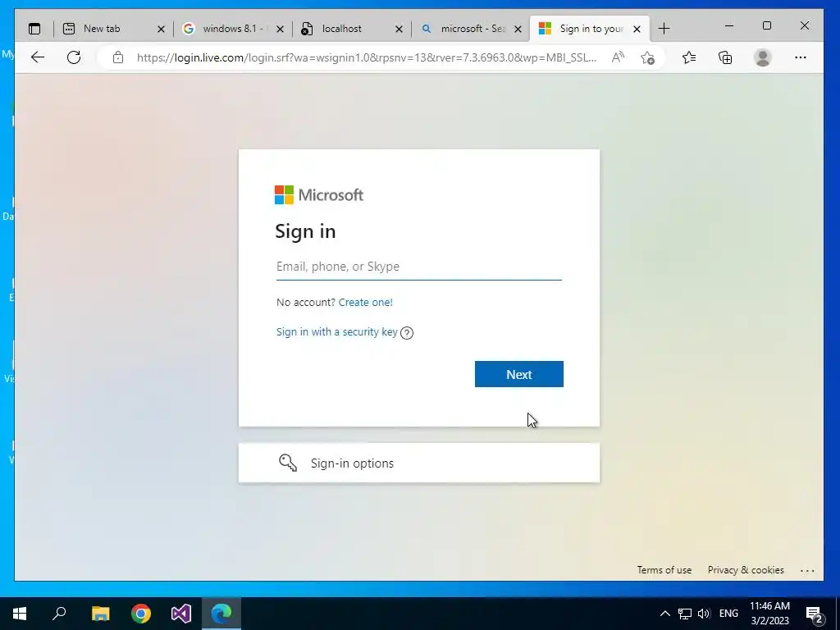
Task: Open Edge Settings and more menu
Action: click(801, 57)
